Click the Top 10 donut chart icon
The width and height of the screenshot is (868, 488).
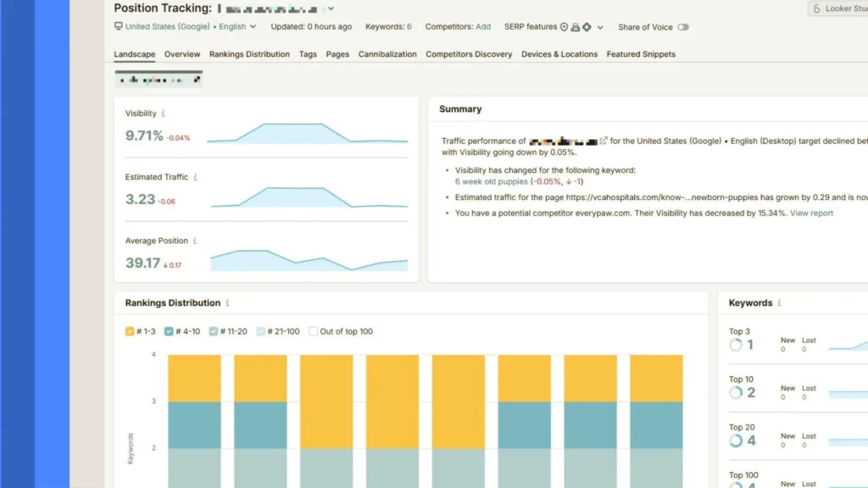736,393
